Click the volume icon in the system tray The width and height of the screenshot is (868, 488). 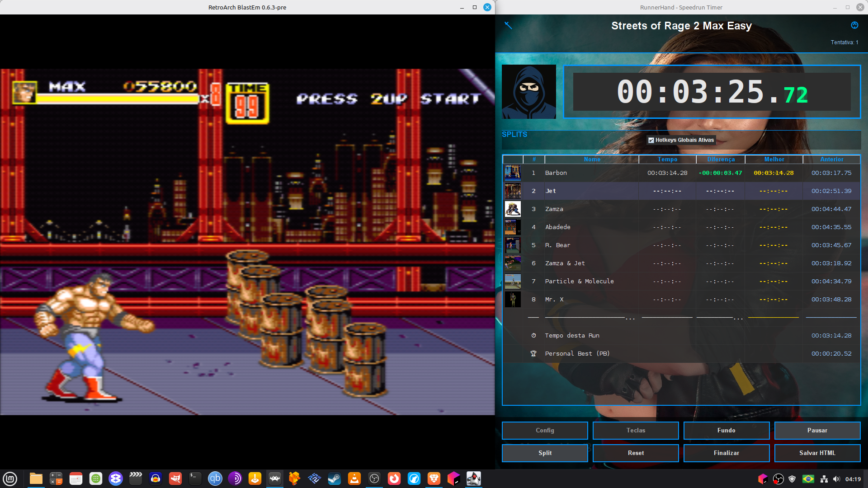[836, 479]
